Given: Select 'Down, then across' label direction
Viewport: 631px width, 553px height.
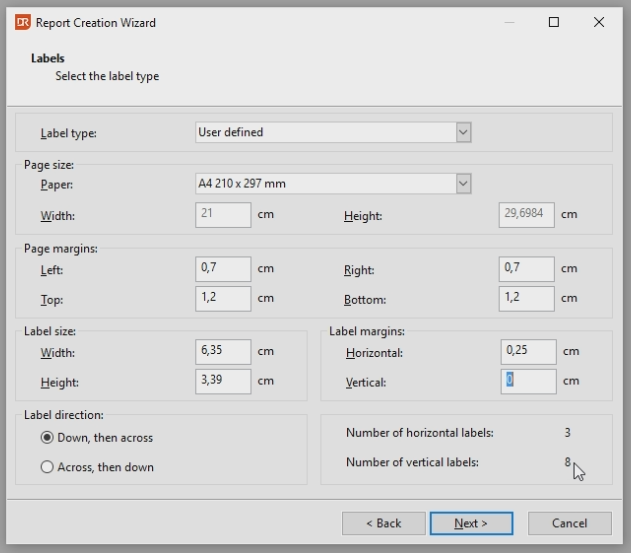Looking at the screenshot, I should coord(47,438).
